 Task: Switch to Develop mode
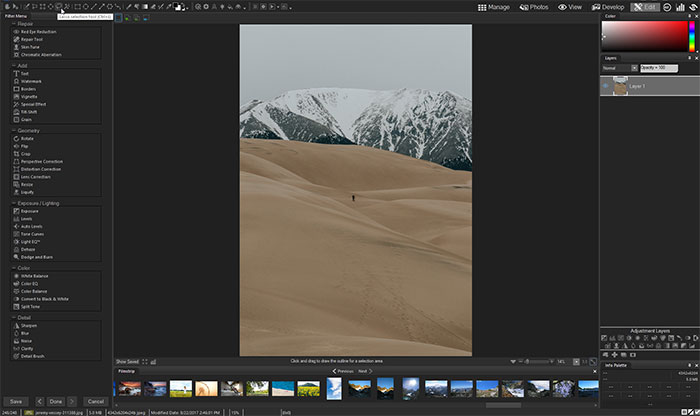click(x=608, y=7)
